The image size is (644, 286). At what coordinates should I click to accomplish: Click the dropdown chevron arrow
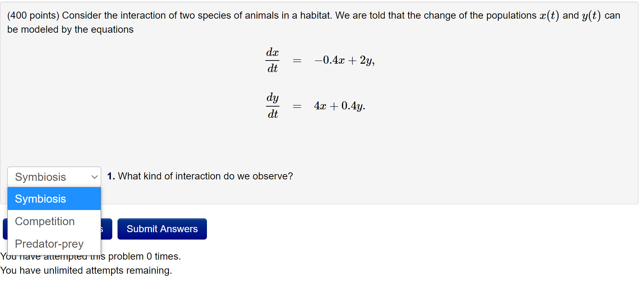tap(94, 177)
